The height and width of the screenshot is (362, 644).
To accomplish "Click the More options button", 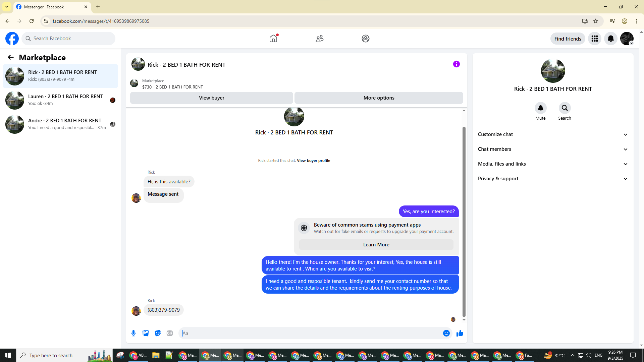I will coord(379,98).
